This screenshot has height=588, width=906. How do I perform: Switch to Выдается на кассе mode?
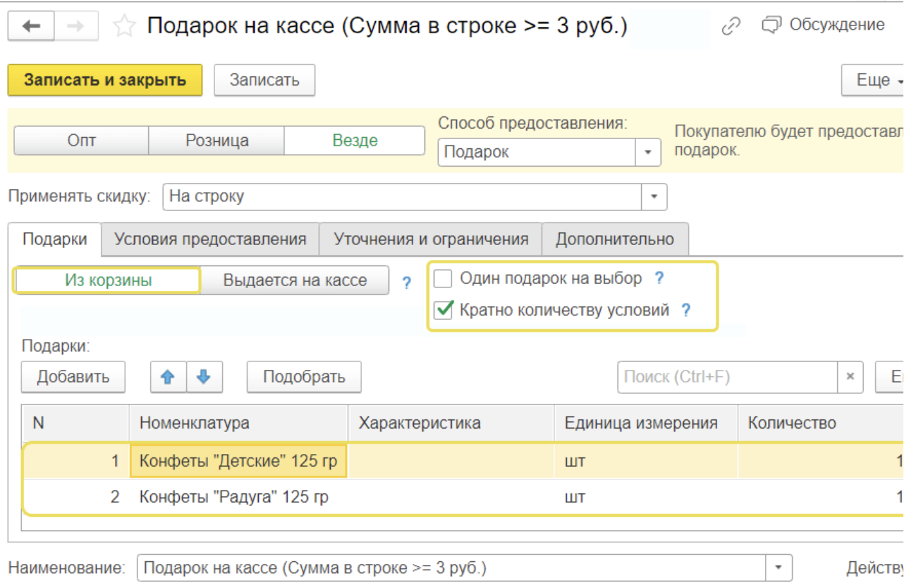[295, 280]
